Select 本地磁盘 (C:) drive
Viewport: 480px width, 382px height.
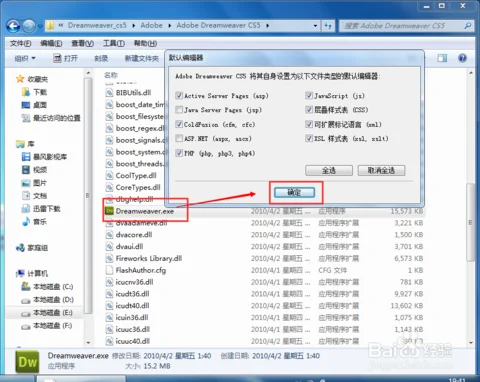pyautogui.click(x=47, y=286)
